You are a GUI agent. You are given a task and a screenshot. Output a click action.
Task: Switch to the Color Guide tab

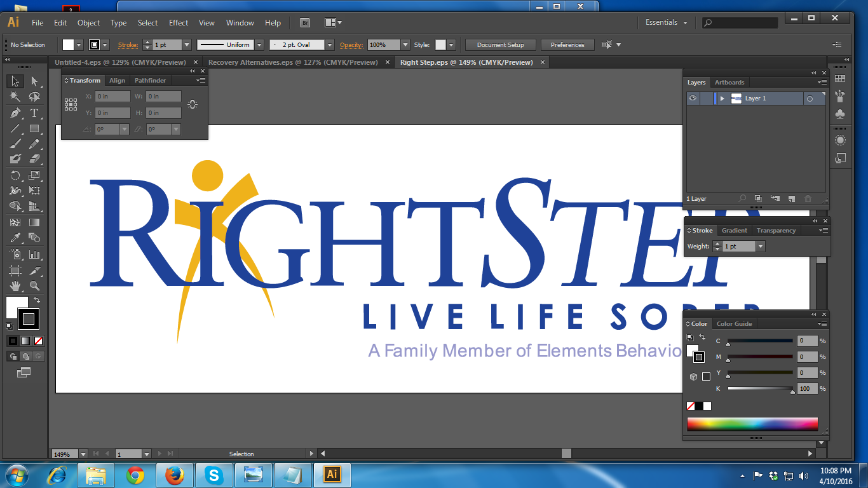[x=735, y=324]
